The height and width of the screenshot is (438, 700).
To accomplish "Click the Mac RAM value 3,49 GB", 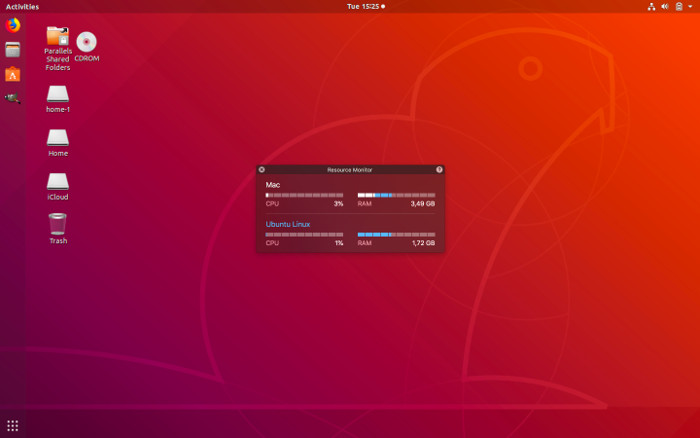I will pos(423,204).
